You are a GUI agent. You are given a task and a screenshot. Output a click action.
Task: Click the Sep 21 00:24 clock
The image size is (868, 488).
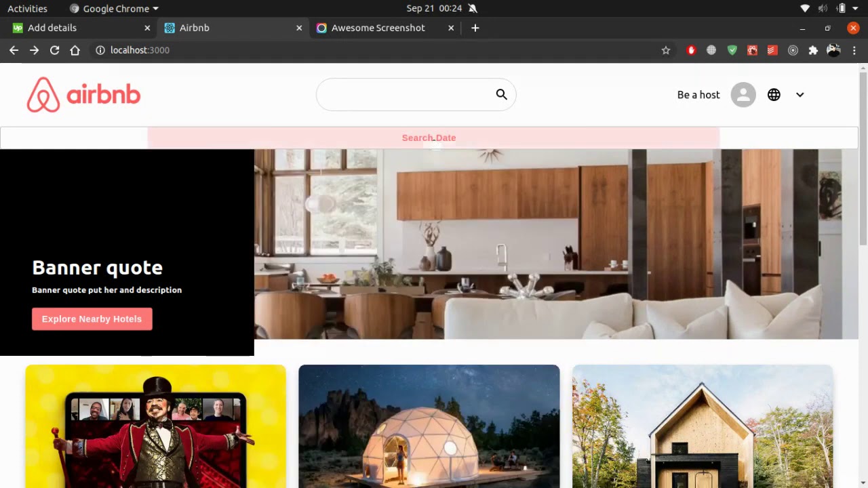point(434,8)
